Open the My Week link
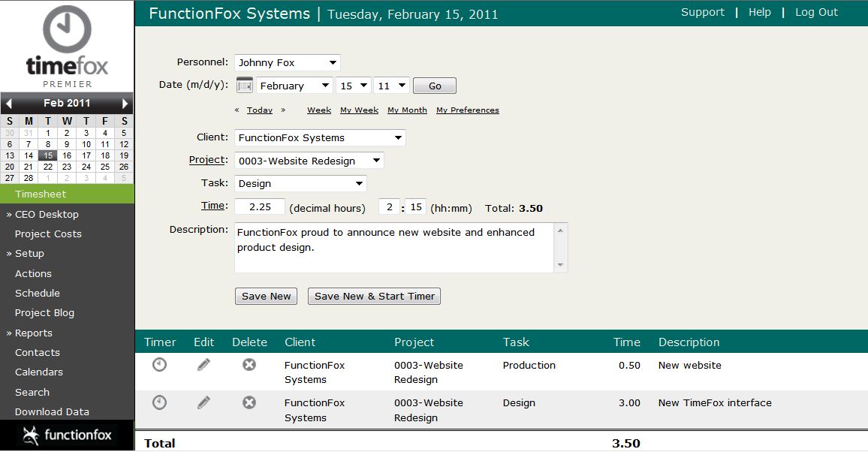 [359, 110]
